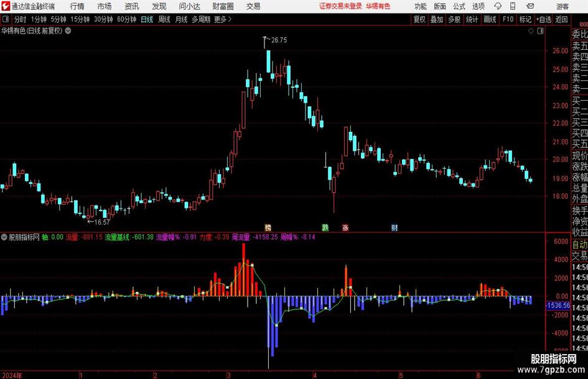Viewport: 588px width, 379px height.
Task: Click red 华锡有色 stock name in title bar
Action: coord(378,6)
